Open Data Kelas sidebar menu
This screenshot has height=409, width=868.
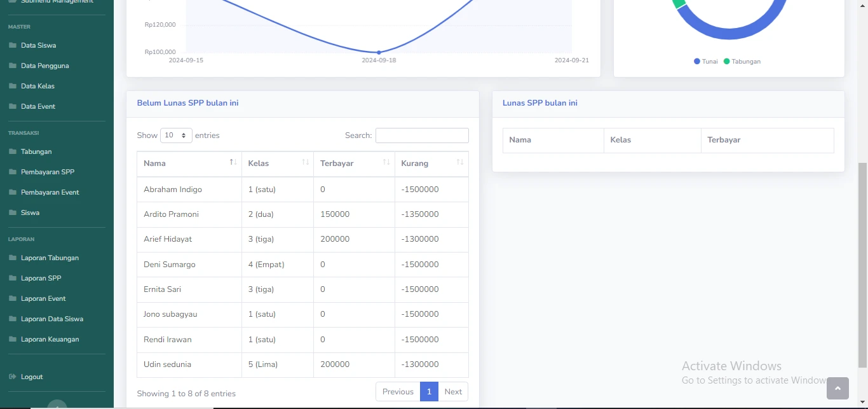click(37, 86)
